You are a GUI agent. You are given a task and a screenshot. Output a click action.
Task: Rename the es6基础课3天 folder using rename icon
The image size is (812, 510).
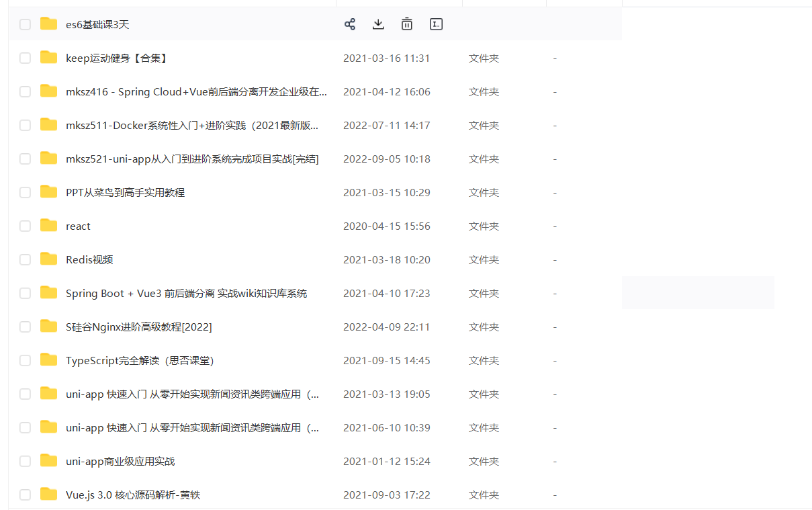pos(436,24)
